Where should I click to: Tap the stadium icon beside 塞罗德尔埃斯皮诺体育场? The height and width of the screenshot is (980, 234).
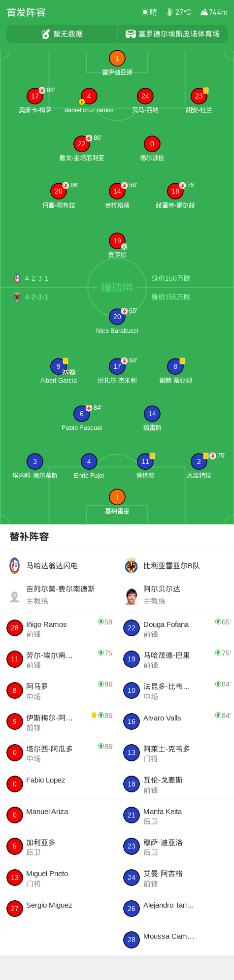click(131, 34)
